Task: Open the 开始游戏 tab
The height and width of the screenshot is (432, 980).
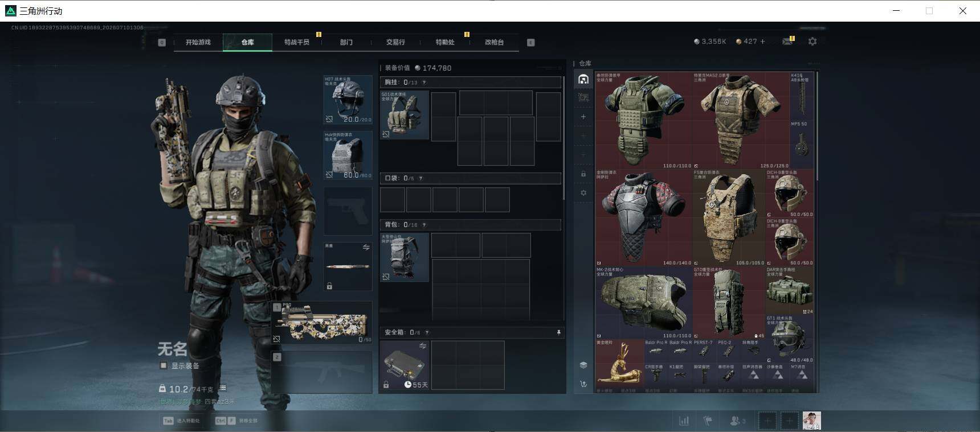Action: pyautogui.click(x=198, y=42)
